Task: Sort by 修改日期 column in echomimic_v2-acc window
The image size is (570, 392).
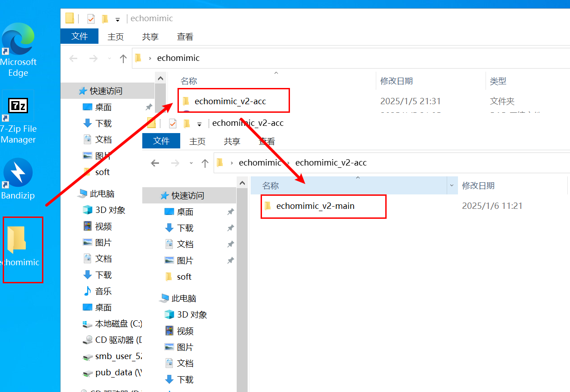Action: [478, 185]
